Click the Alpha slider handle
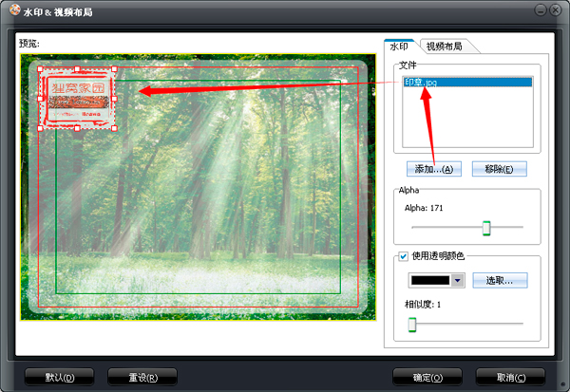This screenshot has width=570, height=392. [x=486, y=228]
